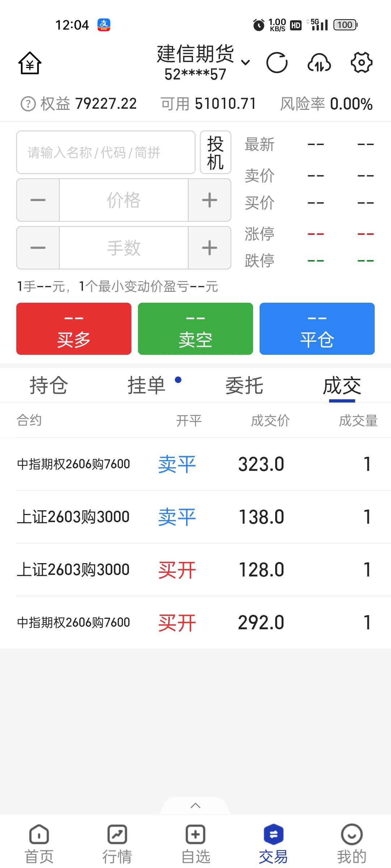Tap the equity help question mark
391x868 pixels.
point(28,104)
